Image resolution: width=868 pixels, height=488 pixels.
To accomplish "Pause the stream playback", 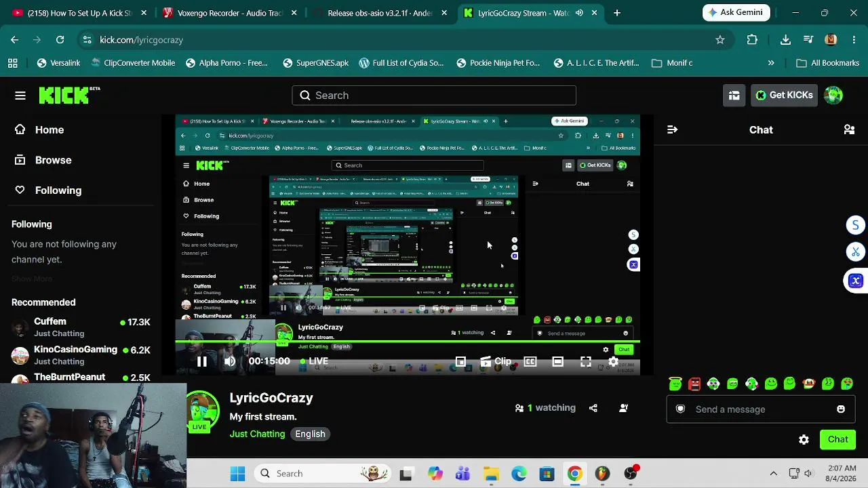I will point(202,361).
